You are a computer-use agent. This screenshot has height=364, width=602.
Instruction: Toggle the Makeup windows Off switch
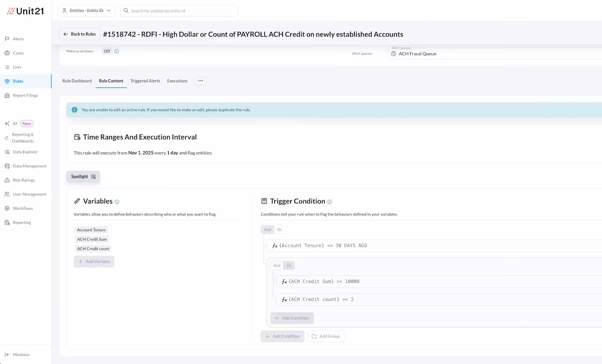107,51
